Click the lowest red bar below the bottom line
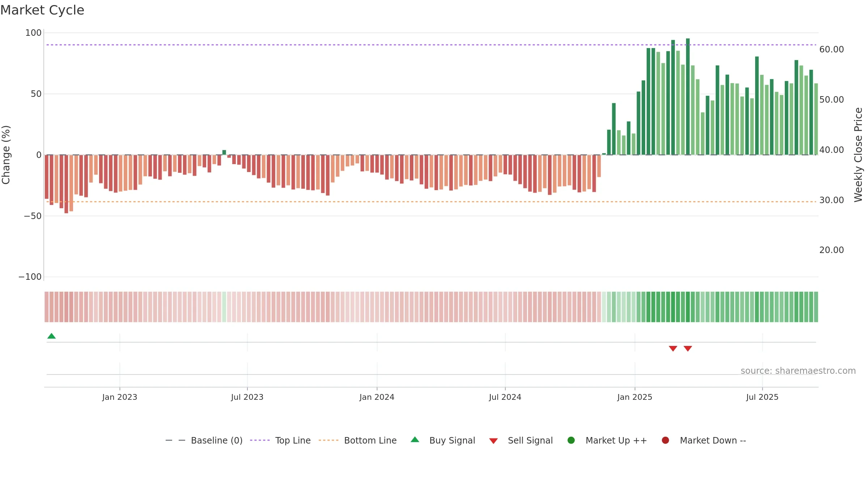 66,184
